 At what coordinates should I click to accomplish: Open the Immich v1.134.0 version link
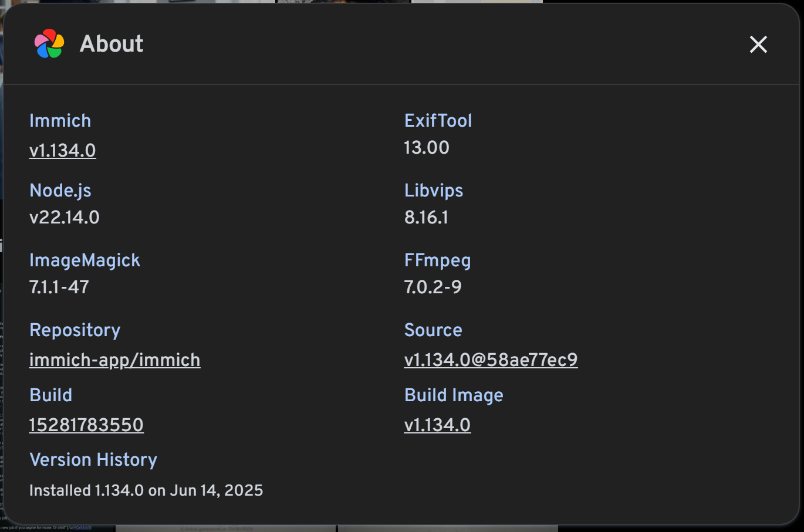tap(63, 151)
